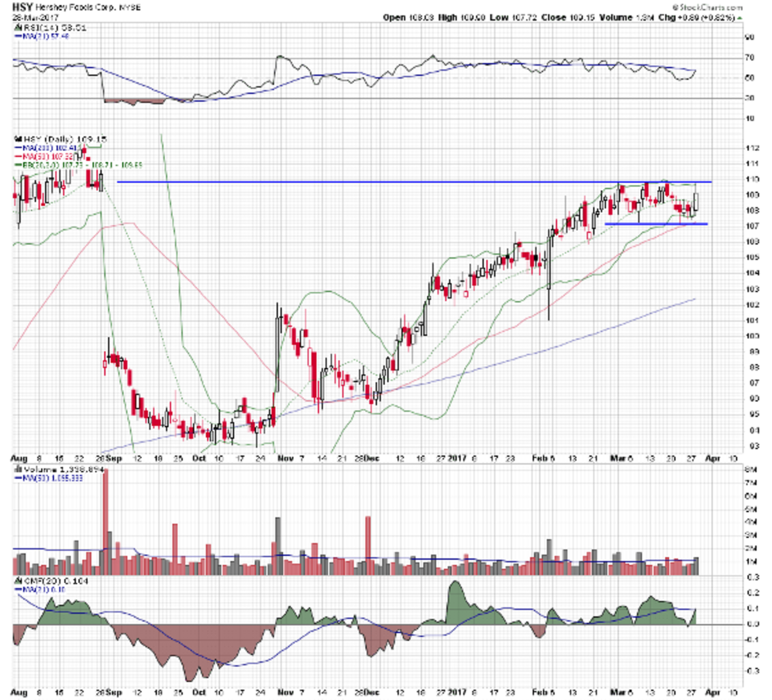Click the 90 label on the RSI scale
This screenshot has height=700, width=772.
(749, 38)
